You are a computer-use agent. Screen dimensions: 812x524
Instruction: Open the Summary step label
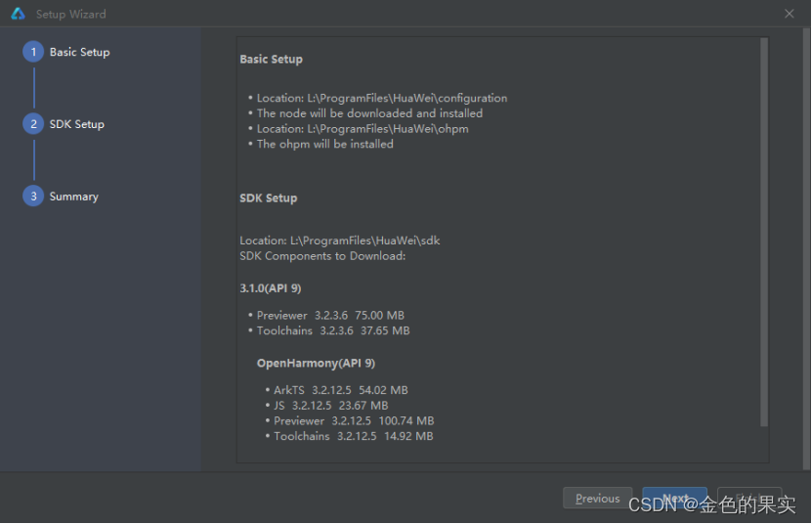(x=73, y=196)
